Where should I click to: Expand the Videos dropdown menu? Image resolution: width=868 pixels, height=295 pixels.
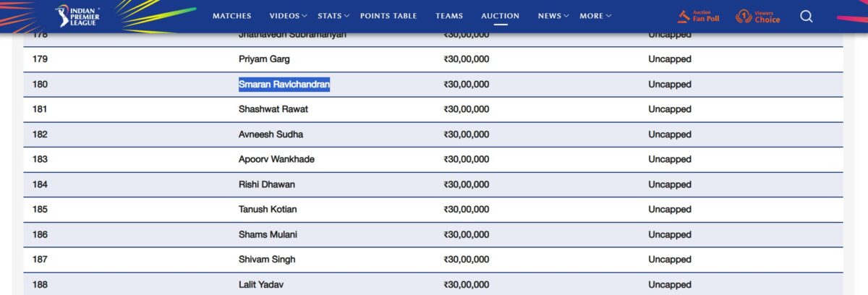pos(288,16)
